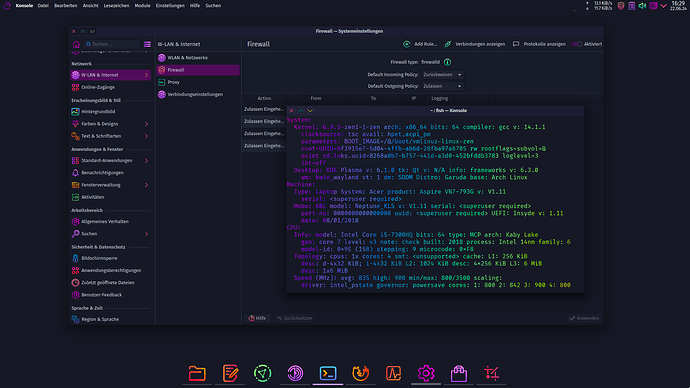Expand the Fensterverwaltung category
The height and width of the screenshot is (388, 690).
110,185
